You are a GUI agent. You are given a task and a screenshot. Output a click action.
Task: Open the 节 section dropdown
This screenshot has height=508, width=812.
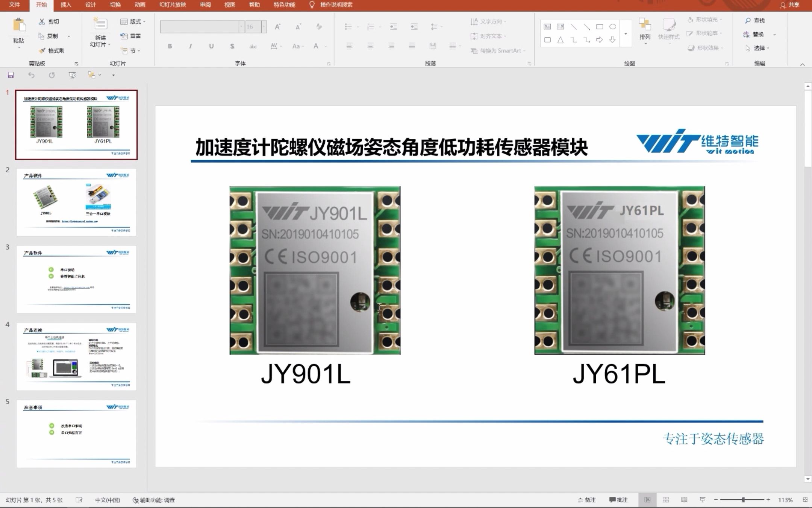(x=130, y=51)
